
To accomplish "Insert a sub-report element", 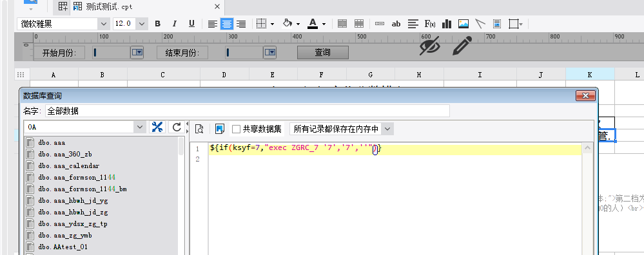I will 497,24.
